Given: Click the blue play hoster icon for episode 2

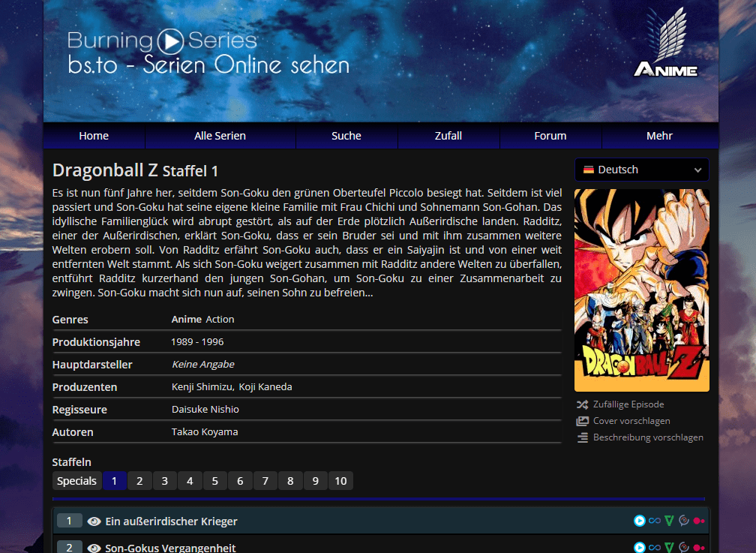Looking at the screenshot, I should tap(639, 548).
